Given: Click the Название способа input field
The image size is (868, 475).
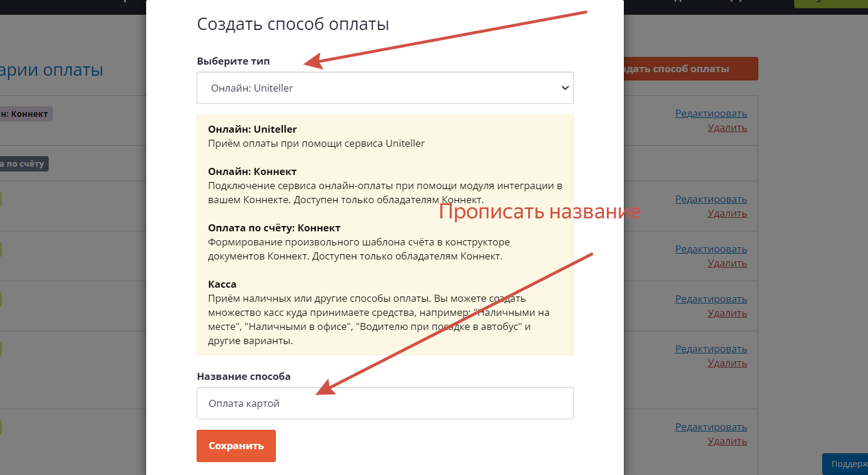Looking at the screenshot, I should tap(385, 403).
